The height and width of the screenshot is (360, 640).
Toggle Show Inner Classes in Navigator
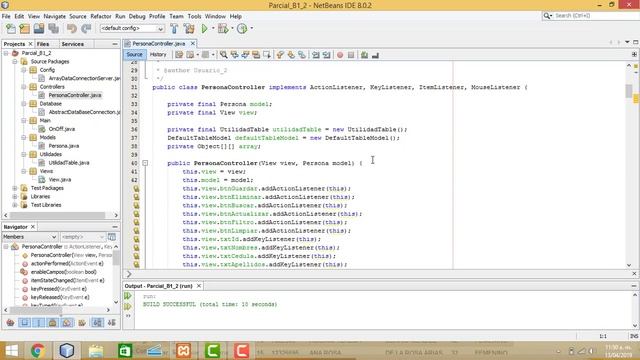[x=67, y=323]
